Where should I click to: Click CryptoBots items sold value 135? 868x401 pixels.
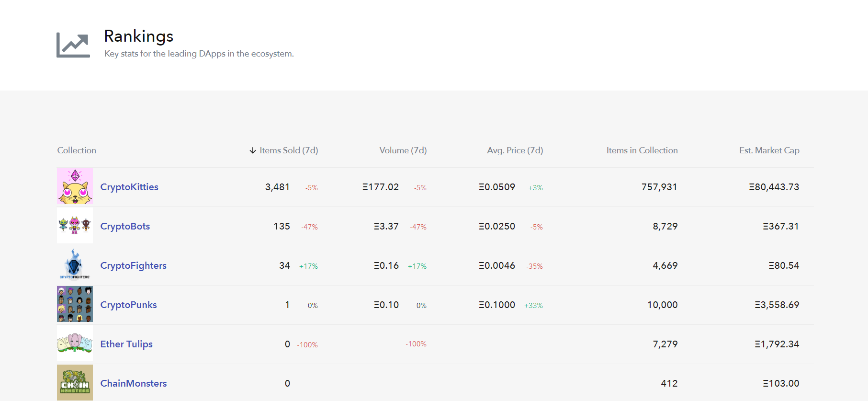tap(282, 226)
